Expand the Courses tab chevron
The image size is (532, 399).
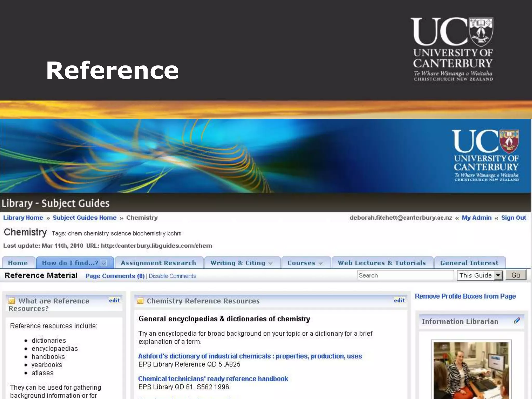coord(321,263)
